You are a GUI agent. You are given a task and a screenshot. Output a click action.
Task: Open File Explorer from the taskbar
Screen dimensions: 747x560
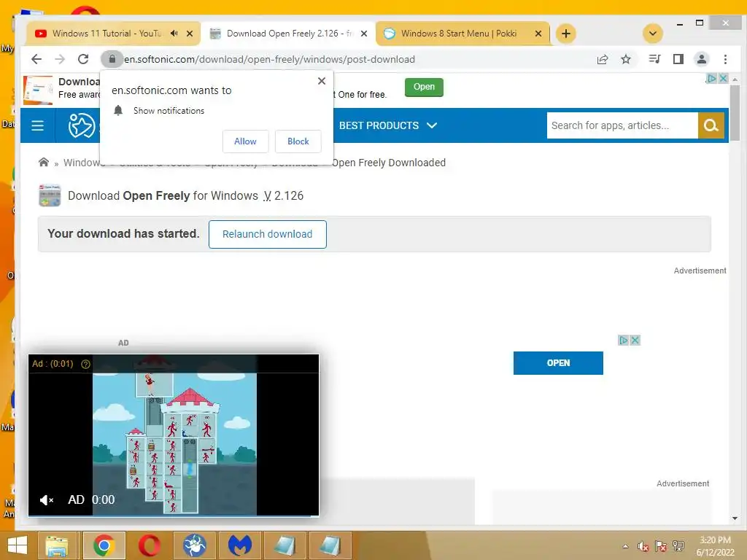[x=57, y=545]
